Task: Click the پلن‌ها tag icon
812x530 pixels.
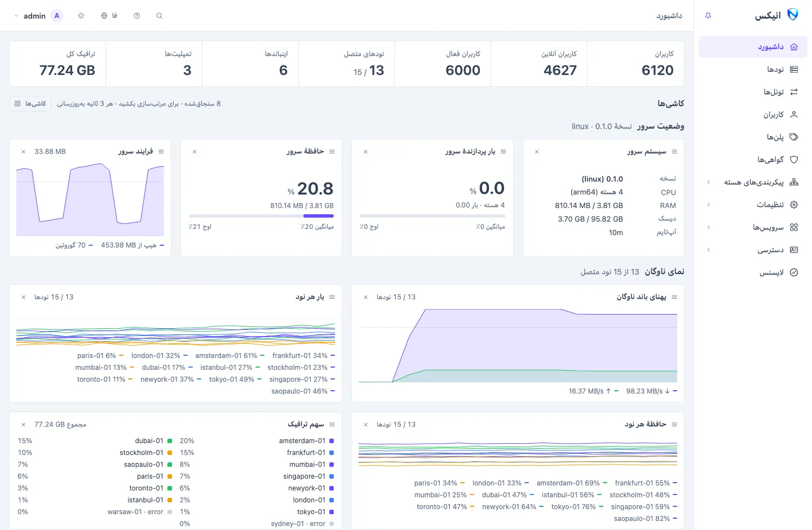Action: [794, 137]
